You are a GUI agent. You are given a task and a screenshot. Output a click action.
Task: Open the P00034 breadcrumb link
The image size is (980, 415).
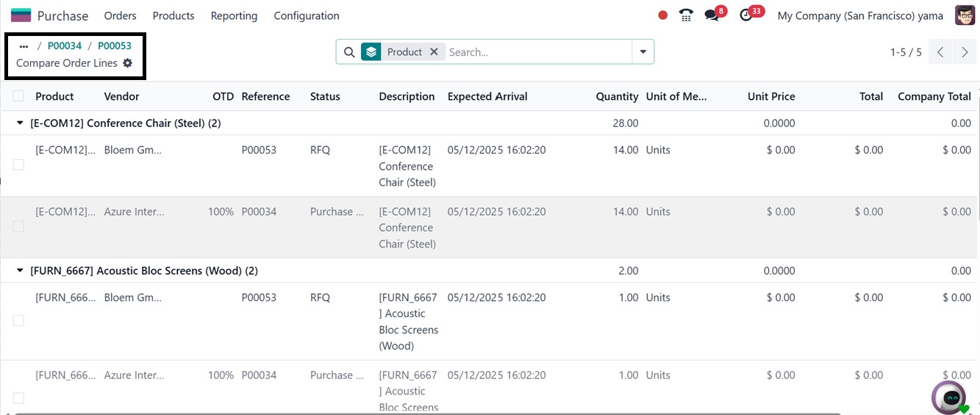point(65,46)
